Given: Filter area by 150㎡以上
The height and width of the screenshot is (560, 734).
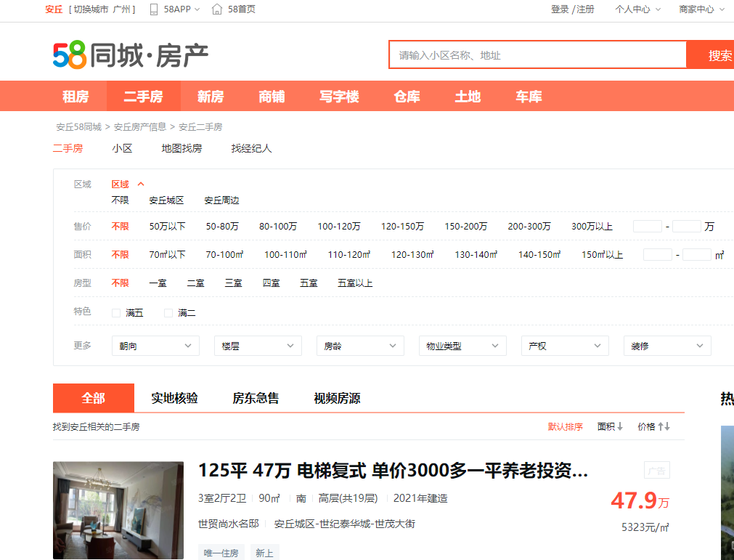Looking at the screenshot, I should click(602, 255).
